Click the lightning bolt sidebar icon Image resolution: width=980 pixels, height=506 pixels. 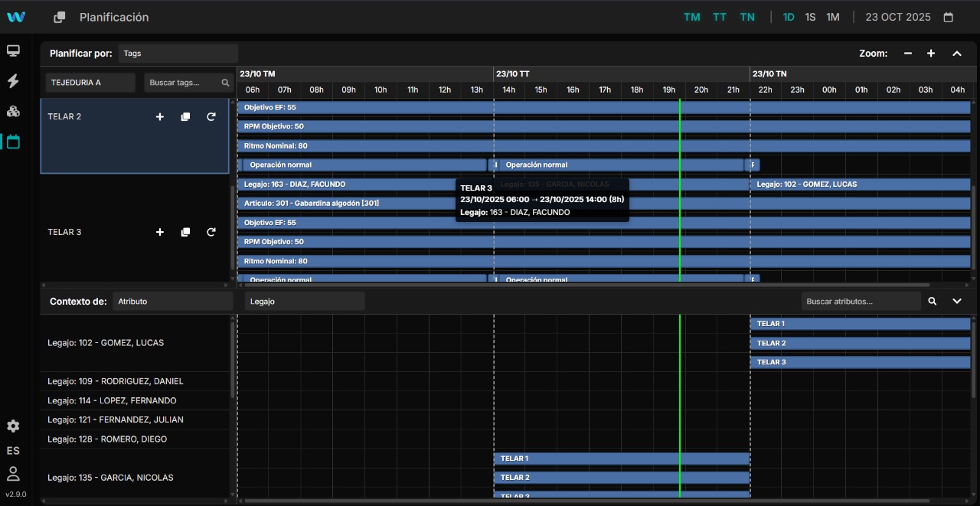point(13,81)
